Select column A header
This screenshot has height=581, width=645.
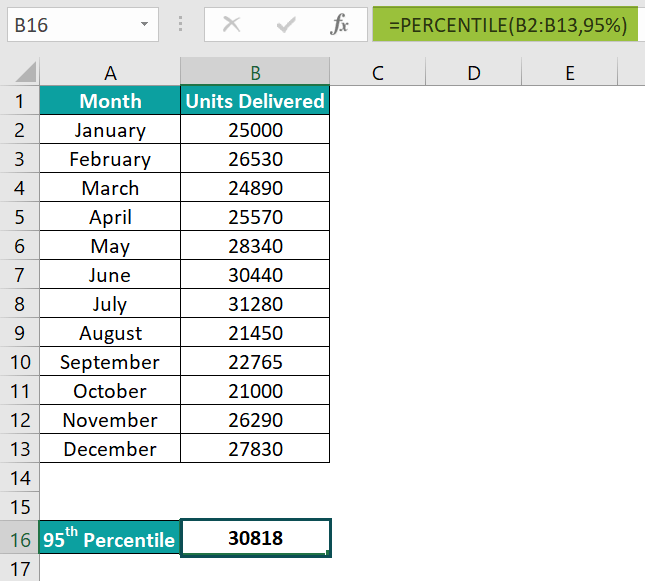(110, 72)
